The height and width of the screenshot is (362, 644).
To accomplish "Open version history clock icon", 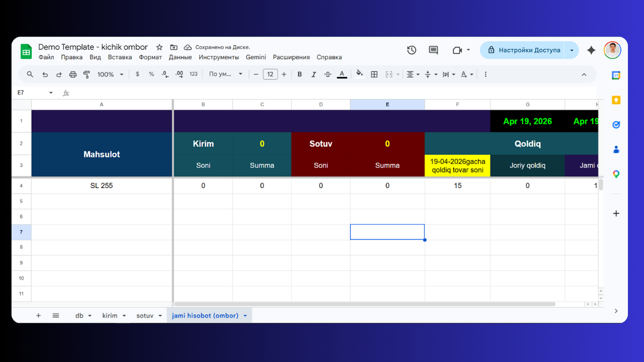I will click(412, 50).
